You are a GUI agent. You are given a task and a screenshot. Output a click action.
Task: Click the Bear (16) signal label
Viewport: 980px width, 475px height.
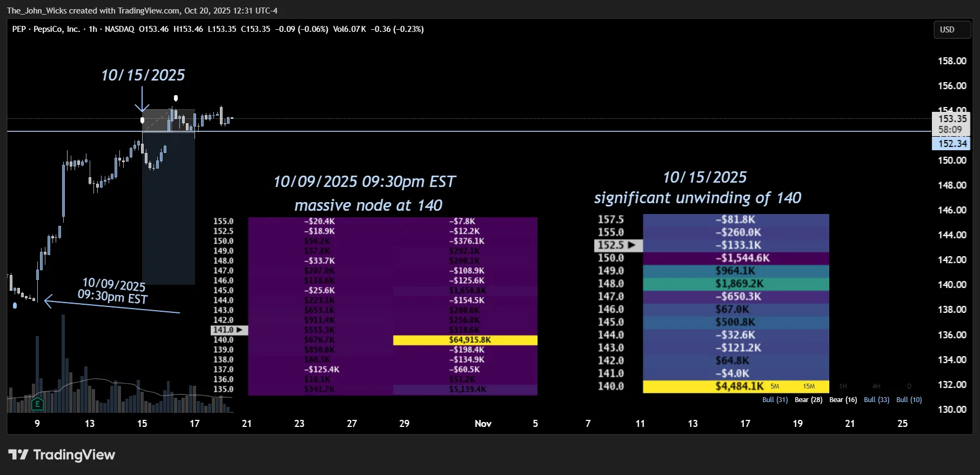click(843, 400)
